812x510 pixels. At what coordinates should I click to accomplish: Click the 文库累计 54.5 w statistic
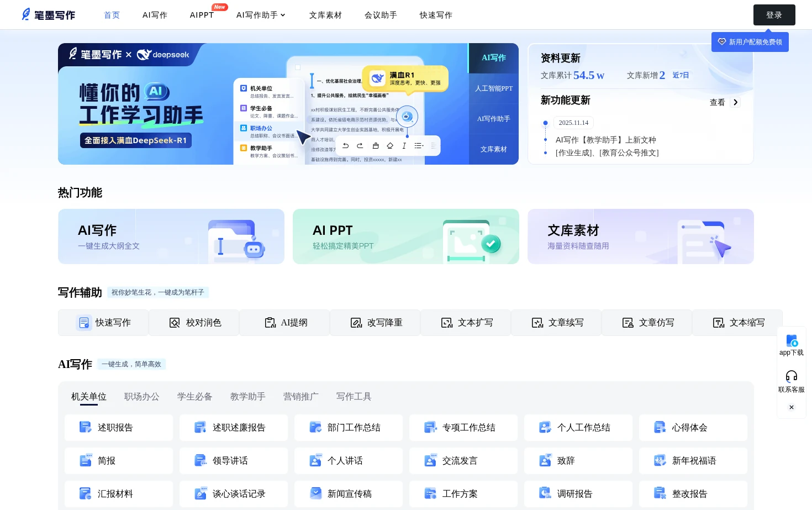click(572, 75)
